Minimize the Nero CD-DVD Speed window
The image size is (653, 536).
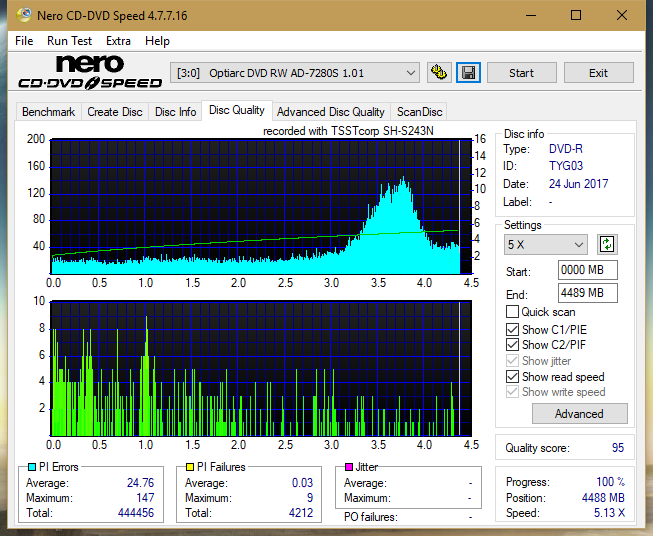(x=531, y=15)
